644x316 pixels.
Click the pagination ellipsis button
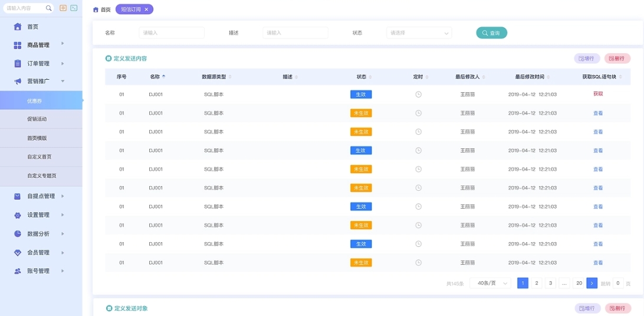(x=564, y=283)
